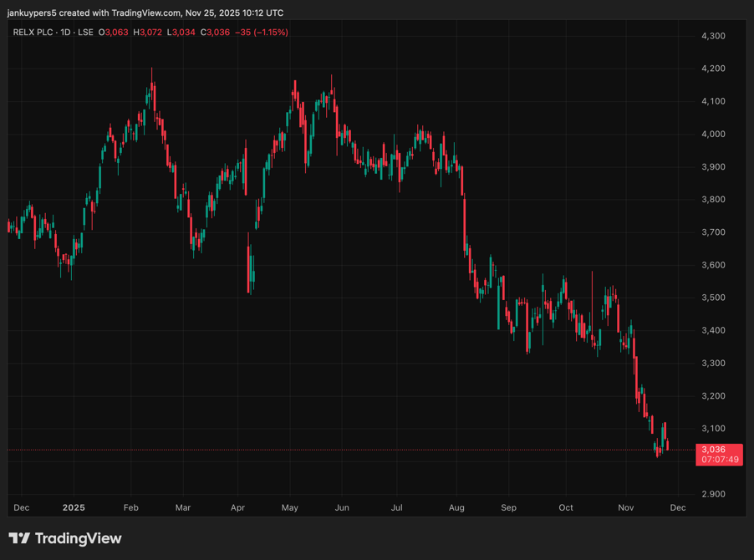Click the high value H3,072

click(x=148, y=33)
